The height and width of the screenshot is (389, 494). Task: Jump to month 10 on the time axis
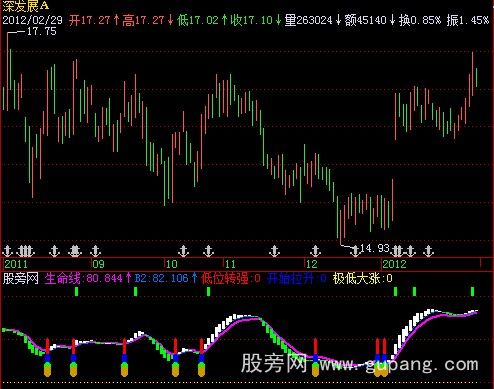(172, 264)
